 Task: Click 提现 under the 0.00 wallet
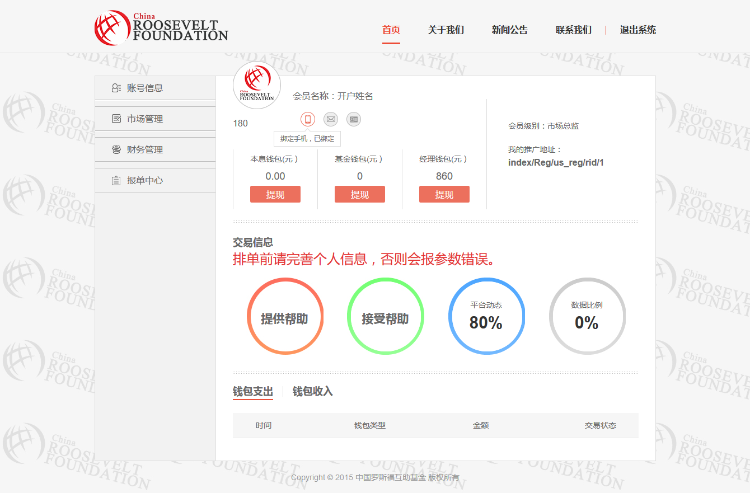275,195
